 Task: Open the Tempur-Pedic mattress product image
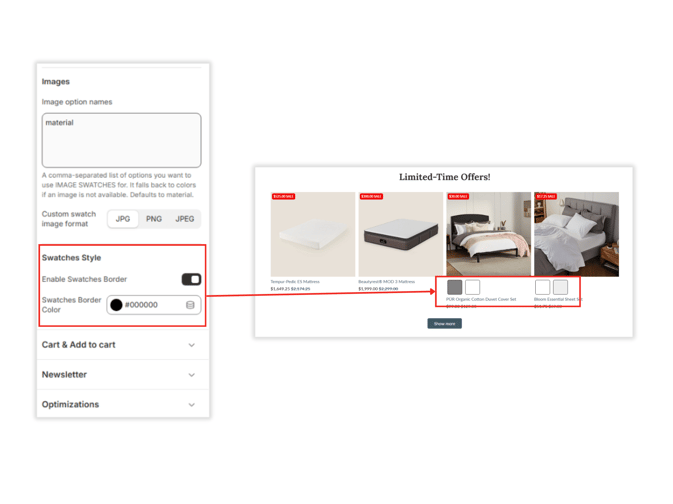pyautogui.click(x=313, y=234)
